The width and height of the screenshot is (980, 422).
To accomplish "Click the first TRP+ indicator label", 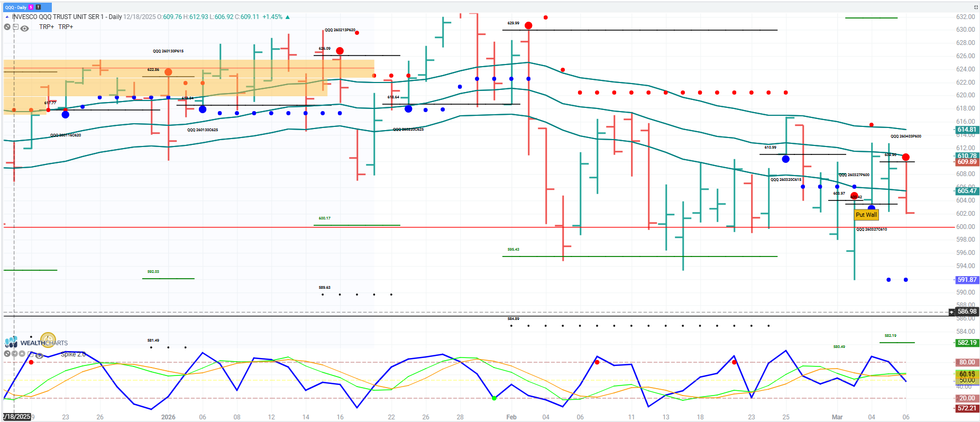I will pyautogui.click(x=47, y=27).
